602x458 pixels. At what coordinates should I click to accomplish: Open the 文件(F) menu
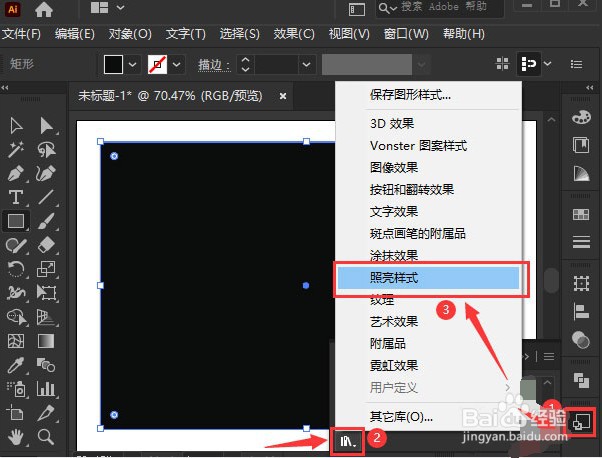(21, 34)
